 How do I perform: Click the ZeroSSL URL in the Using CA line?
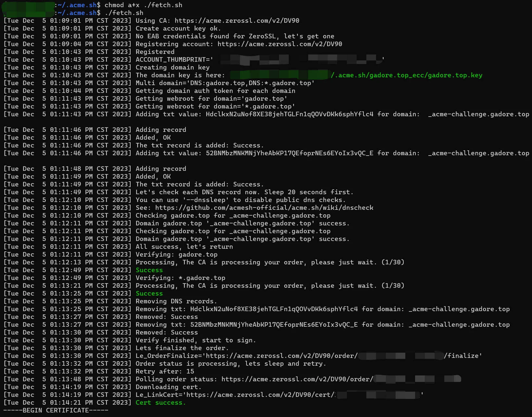(237, 21)
